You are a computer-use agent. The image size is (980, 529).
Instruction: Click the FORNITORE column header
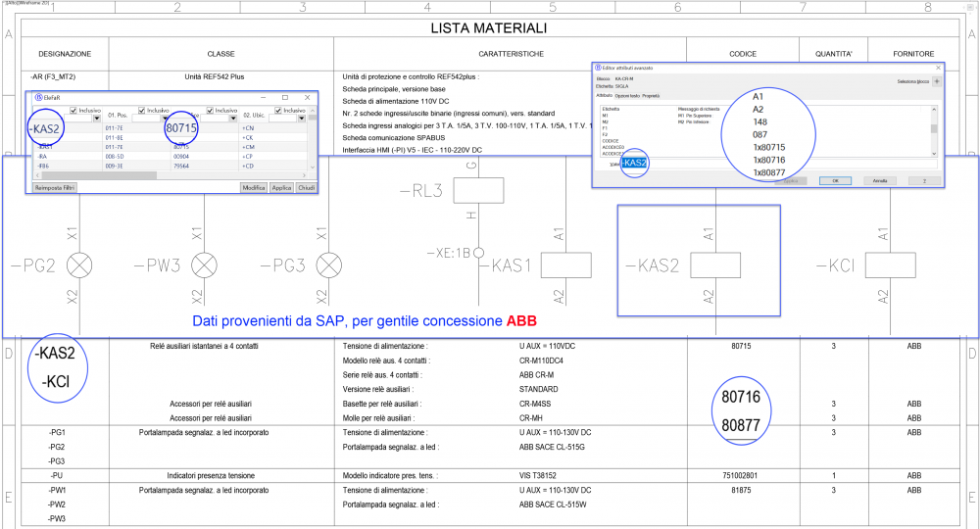[913, 54]
